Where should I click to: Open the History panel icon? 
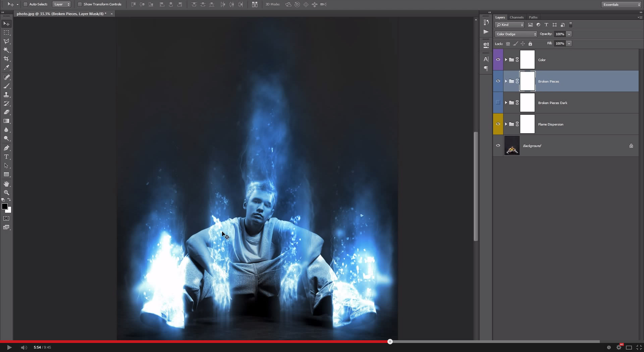point(486,22)
